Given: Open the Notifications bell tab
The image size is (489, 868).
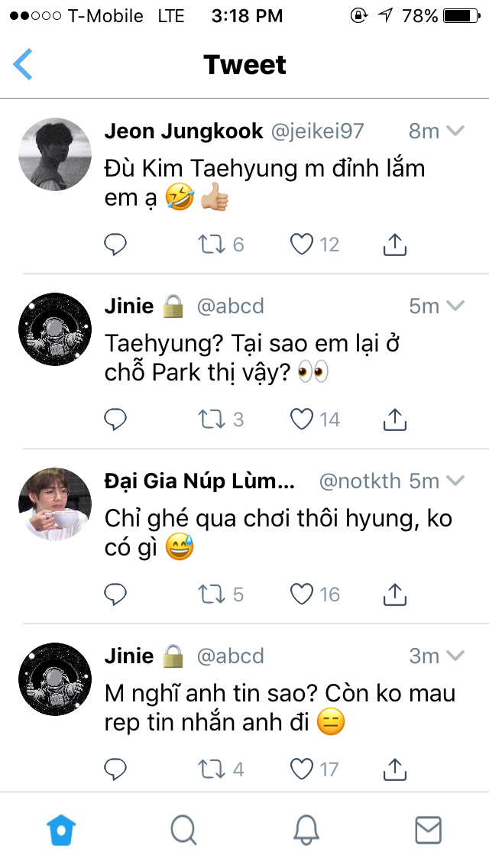Looking at the screenshot, I should [306, 830].
